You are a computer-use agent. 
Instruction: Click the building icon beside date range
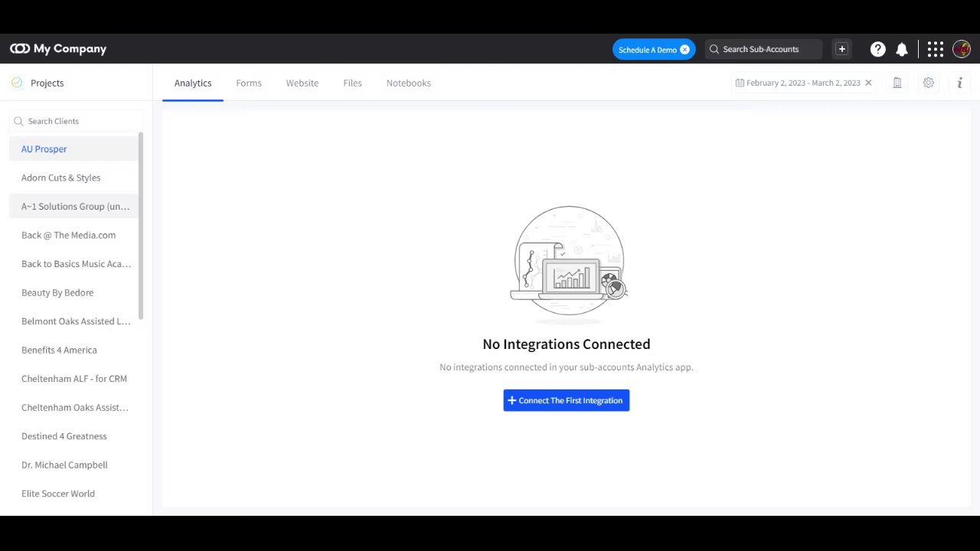coord(897,83)
